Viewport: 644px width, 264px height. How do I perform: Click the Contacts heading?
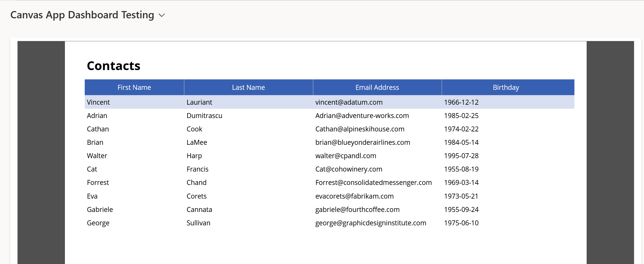click(114, 66)
